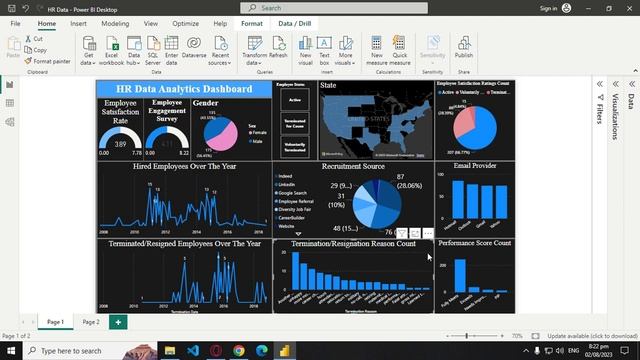
Task: Switch to Model view in sidebar
Action: click(x=10, y=122)
